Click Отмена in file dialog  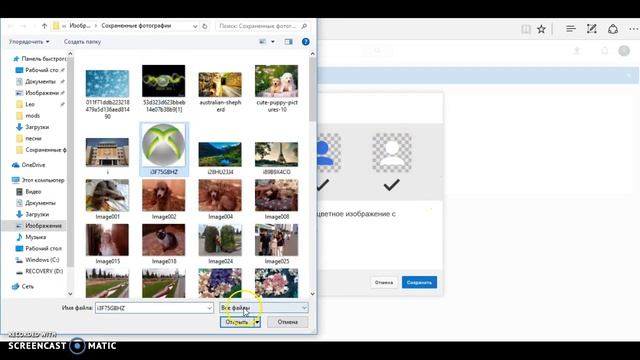click(288, 322)
